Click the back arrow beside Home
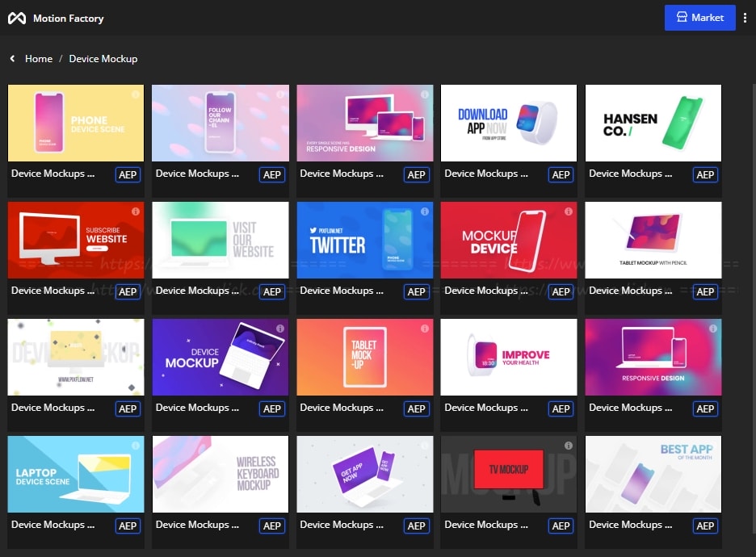 (x=12, y=59)
